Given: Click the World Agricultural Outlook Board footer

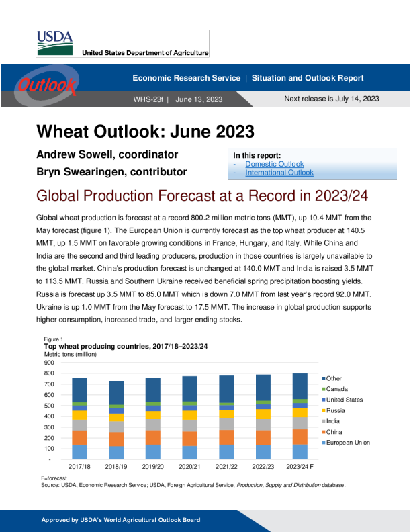Looking at the screenshot, I should point(121,520).
